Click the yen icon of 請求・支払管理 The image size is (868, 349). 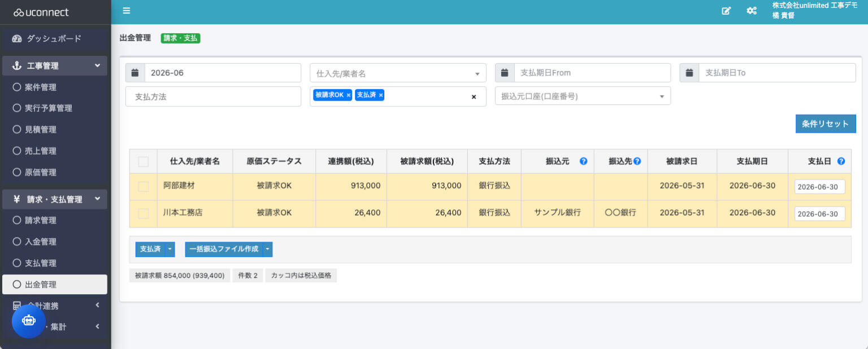coord(16,199)
